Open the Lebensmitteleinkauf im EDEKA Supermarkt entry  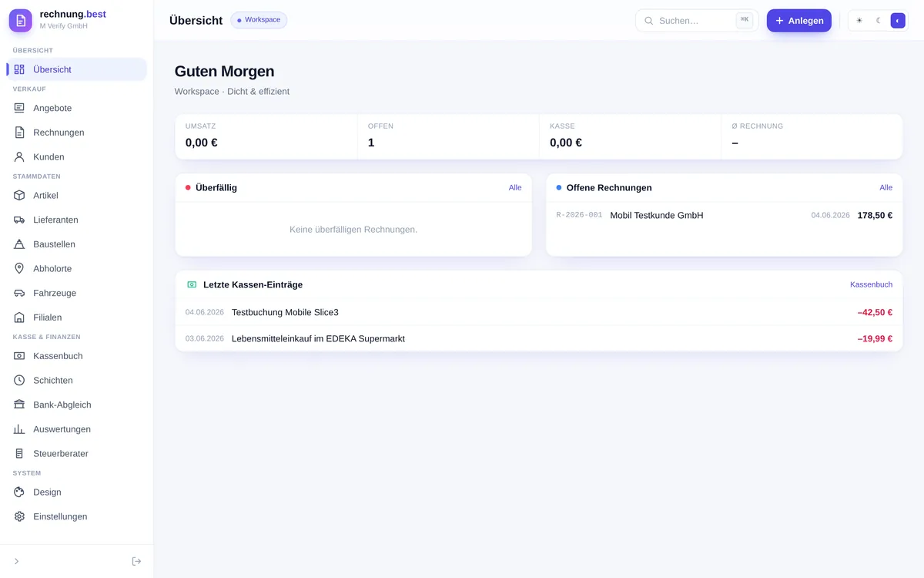539,338
